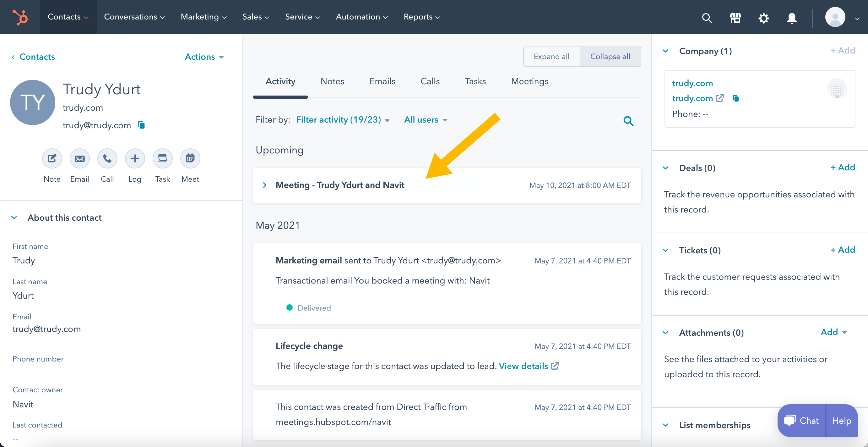Click the HubSpot sprocket logo
Screen dimensions: 868x447
(x=20, y=17)
